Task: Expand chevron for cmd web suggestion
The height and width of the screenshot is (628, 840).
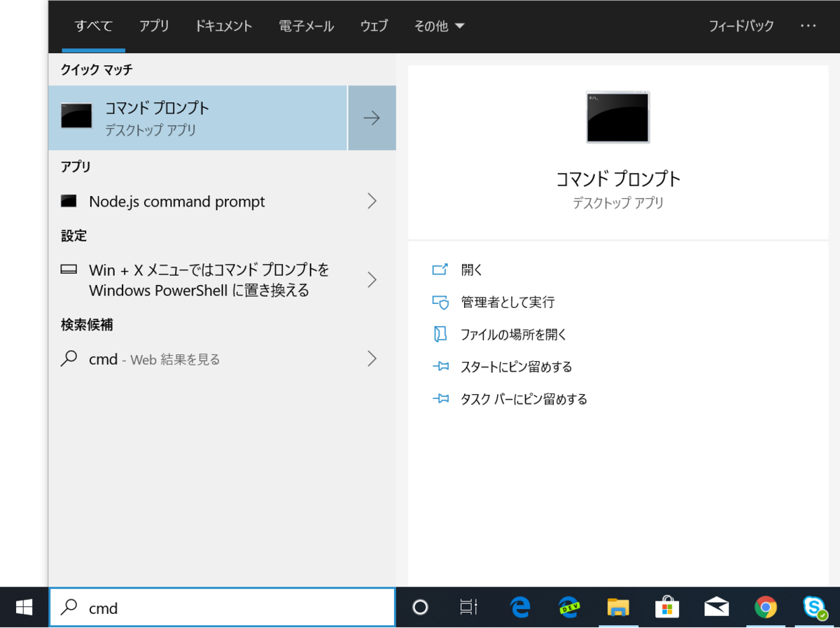Action: point(372,359)
